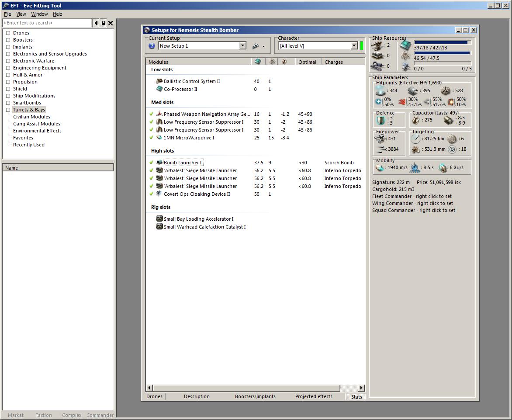Image resolution: width=512 pixels, height=420 pixels.
Task: Toggle second 'Arbalest' Siege Missile Launcher checkmark
Action: [151, 178]
